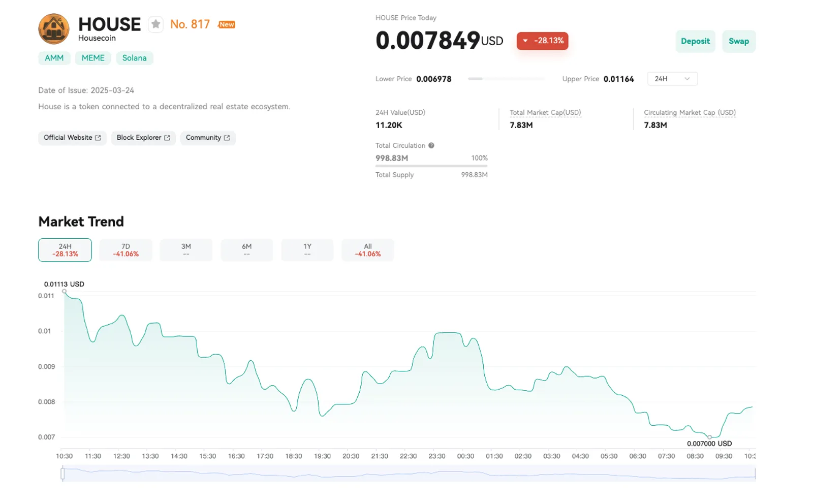Click the New badge next to No. 817
813x504 pixels.
point(227,24)
